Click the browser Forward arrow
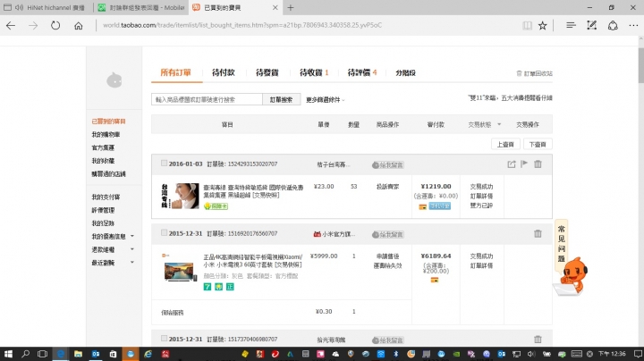 33,25
